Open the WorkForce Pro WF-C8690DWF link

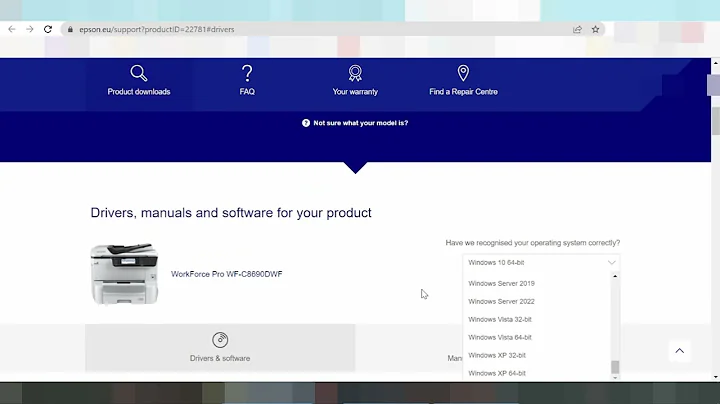(x=227, y=274)
